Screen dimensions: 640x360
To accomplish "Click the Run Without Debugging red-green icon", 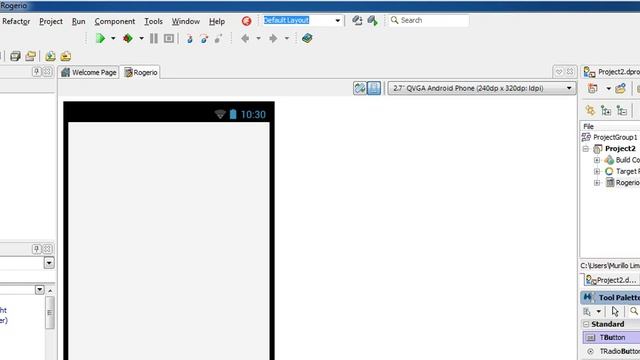I will (128, 38).
